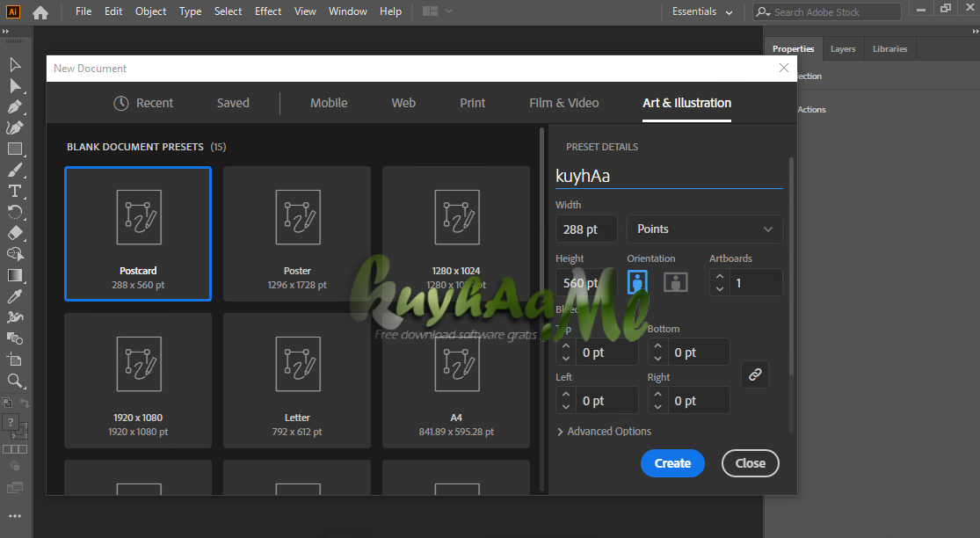980x538 pixels.
Task: Select the Rotate tool
Action: pyautogui.click(x=15, y=213)
